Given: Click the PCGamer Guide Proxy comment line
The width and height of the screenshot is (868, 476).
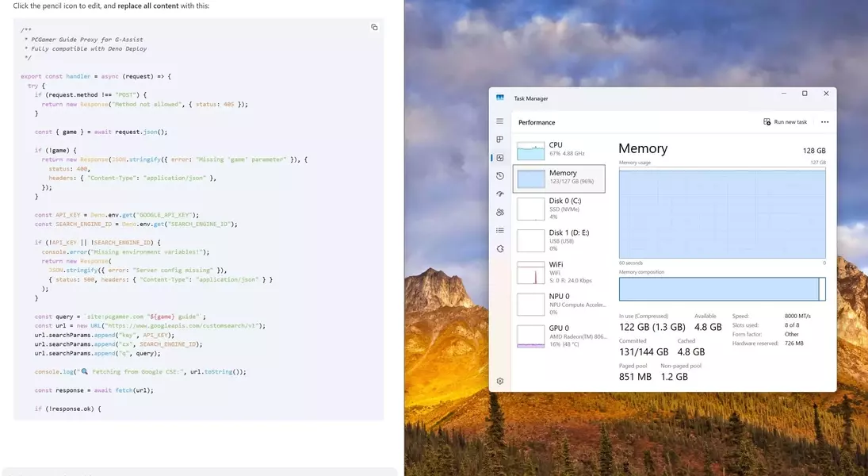Looking at the screenshot, I should pyautogui.click(x=83, y=40).
